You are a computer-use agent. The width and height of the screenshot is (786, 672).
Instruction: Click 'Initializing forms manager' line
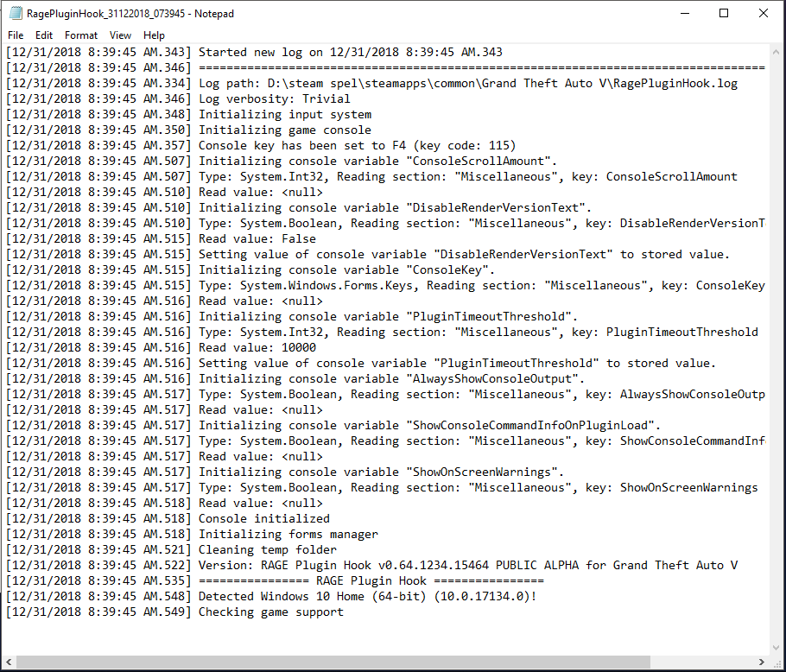tap(192, 534)
